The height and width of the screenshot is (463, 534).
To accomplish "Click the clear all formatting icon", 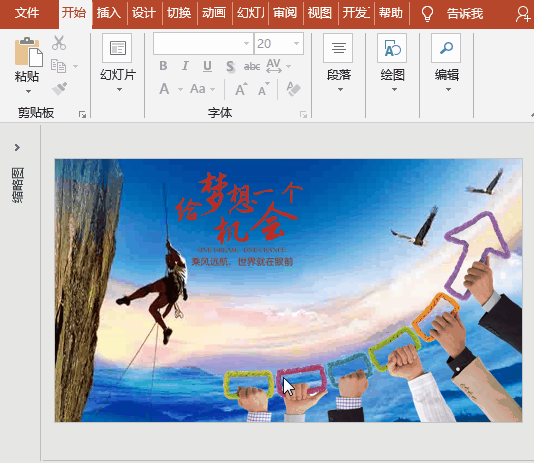I will point(294,89).
